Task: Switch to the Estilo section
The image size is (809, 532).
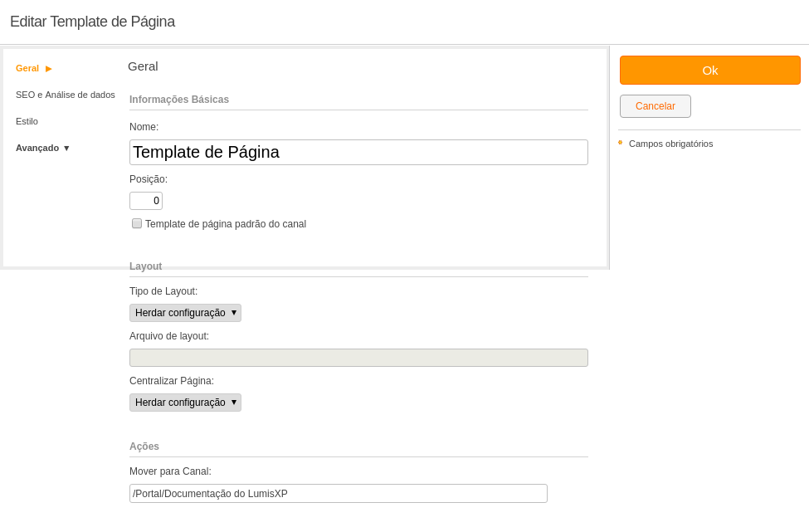Action: coord(27,122)
